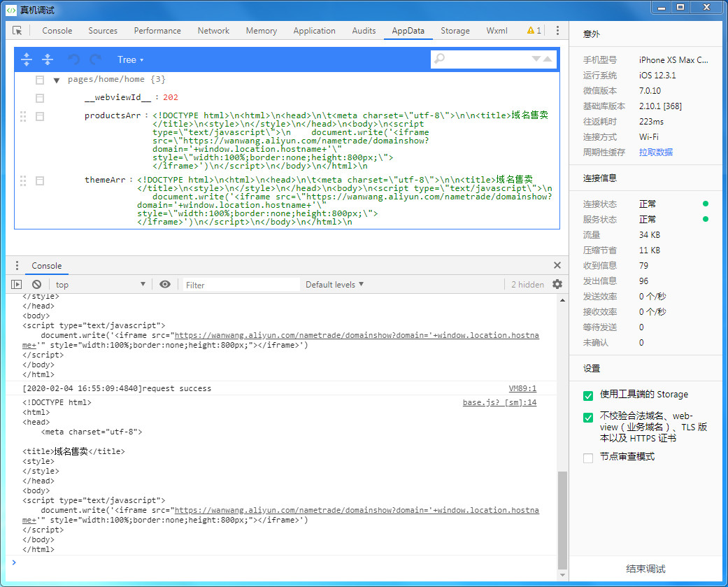Collapse all fields in AppData tree

pos(48,59)
